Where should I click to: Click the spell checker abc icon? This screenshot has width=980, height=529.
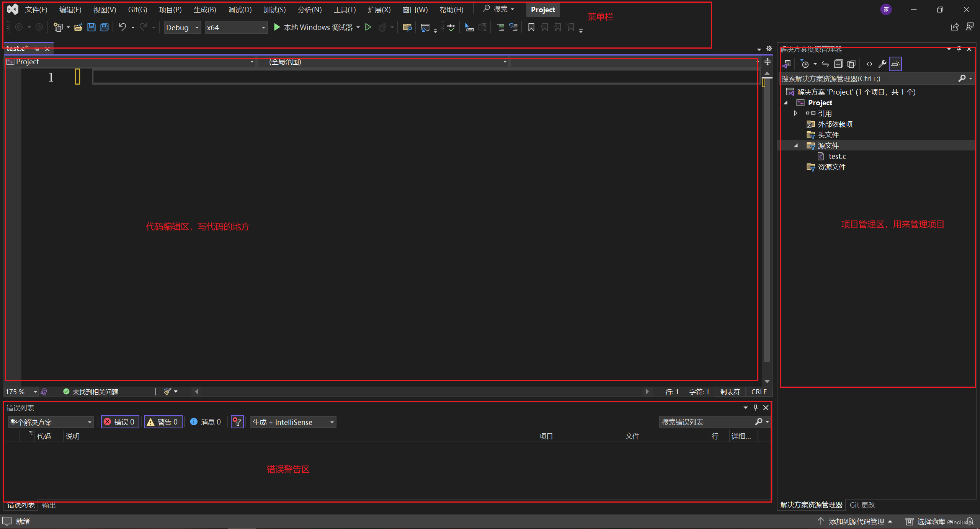(x=451, y=27)
